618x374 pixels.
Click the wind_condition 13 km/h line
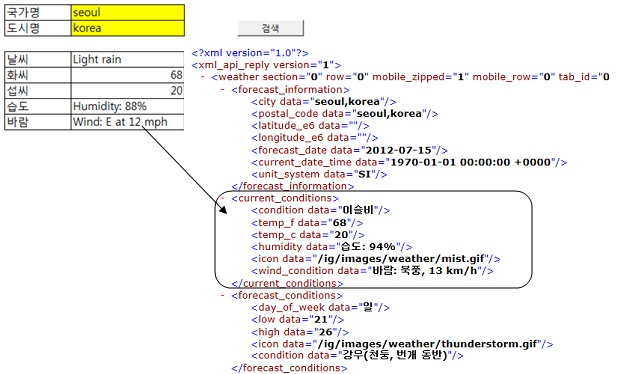tap(372, 271)
